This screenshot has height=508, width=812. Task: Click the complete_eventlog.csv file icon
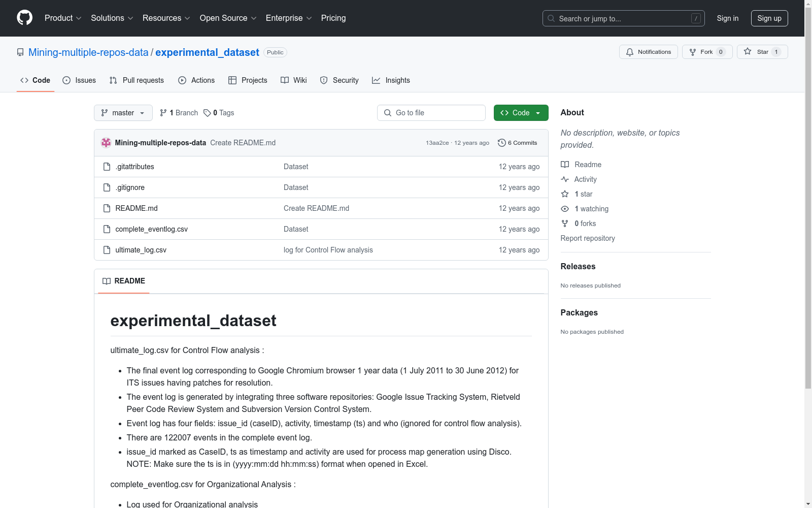pyautogui.click(x=107, y=229)
